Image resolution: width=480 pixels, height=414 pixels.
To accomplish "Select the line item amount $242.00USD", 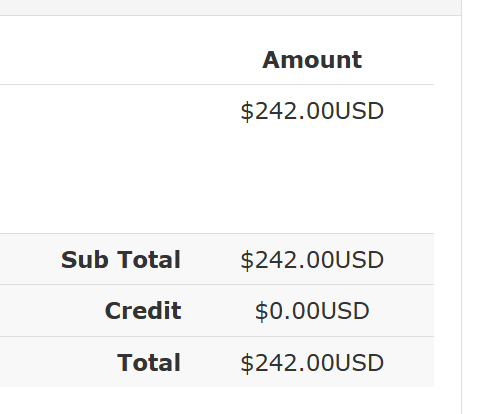I will [x=312, y=111].
